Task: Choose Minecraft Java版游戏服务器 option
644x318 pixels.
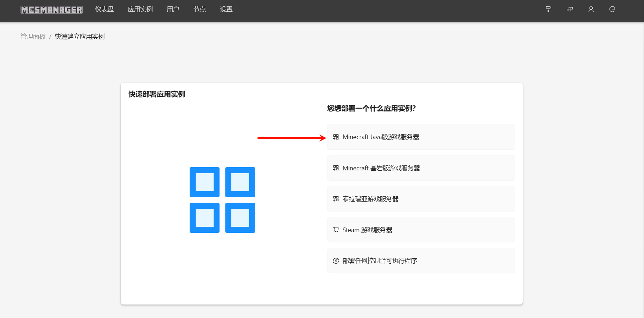Action: pos(421,137)
